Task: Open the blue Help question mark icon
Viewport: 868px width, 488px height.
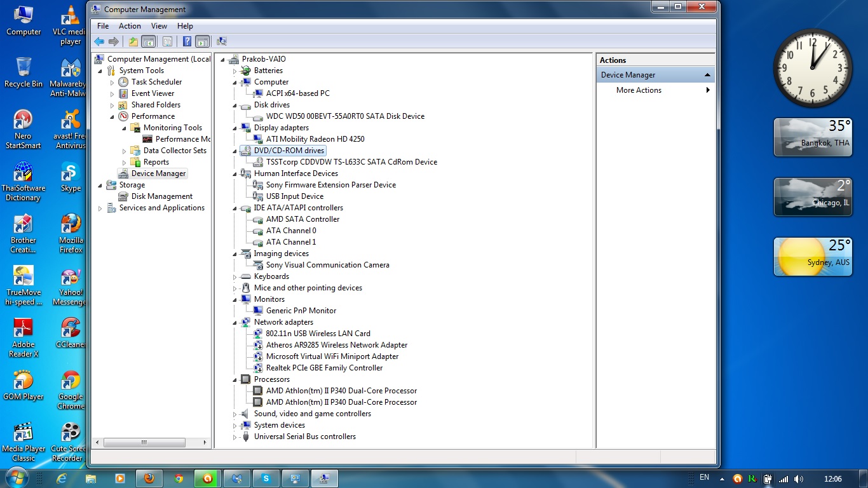Action: pyautogui.click(x=187, y=42)
